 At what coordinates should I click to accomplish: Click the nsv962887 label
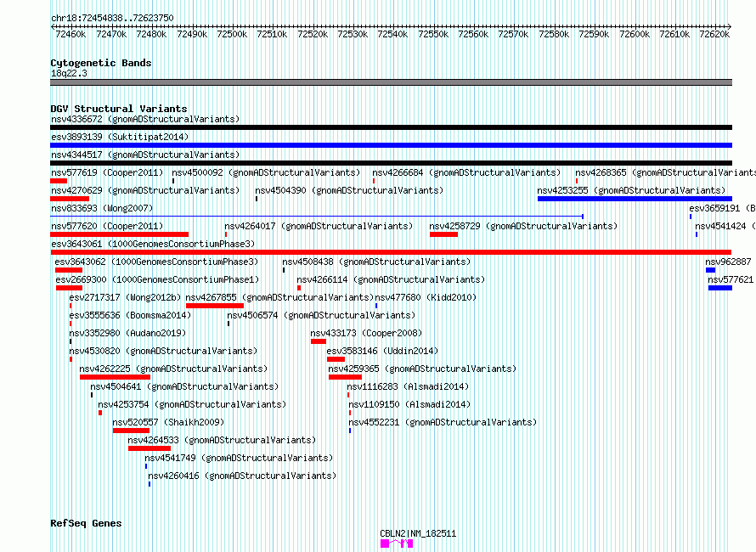point(728,262)
